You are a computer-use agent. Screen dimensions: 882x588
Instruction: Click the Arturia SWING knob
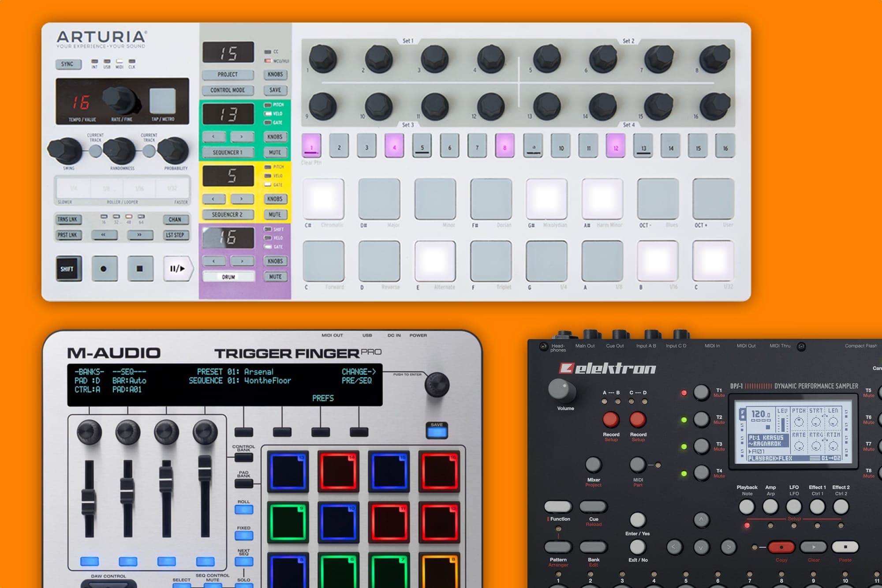tap(65, 150)
